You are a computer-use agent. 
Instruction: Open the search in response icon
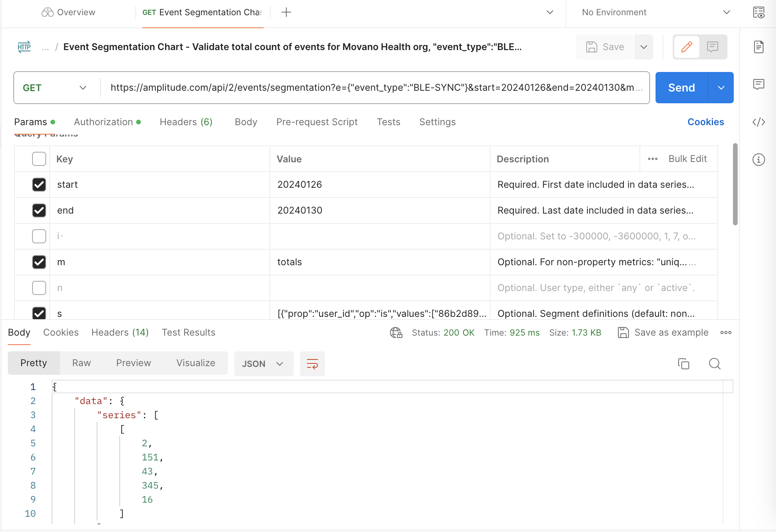[715, 364]
